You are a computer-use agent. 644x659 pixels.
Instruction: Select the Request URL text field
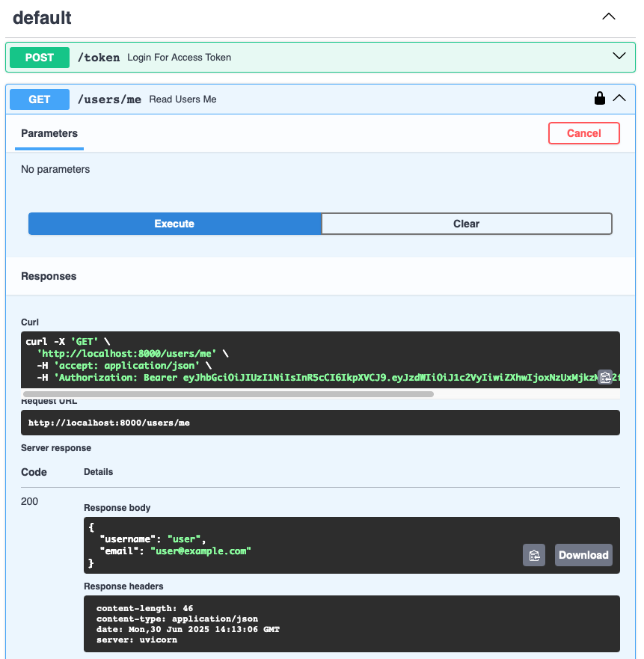tap(322, 423)
